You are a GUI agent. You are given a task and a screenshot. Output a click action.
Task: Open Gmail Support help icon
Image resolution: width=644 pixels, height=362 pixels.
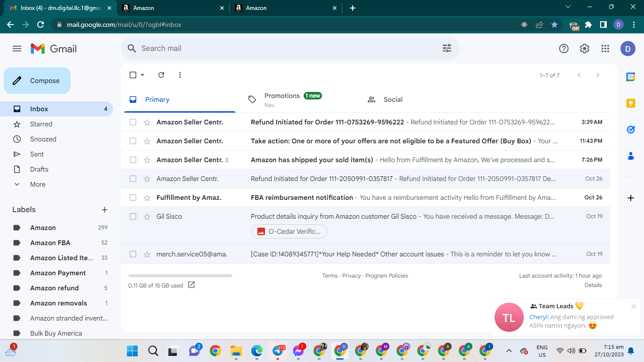(564, 49)
